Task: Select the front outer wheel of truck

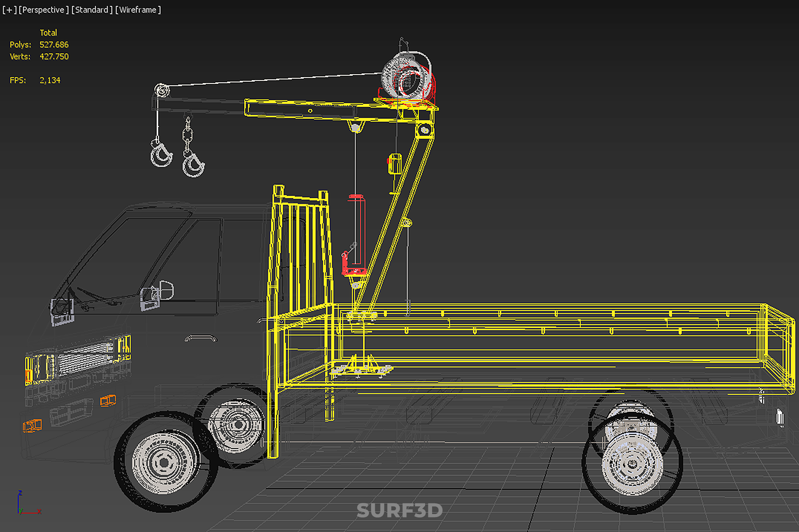Action: tap(165, 462)
